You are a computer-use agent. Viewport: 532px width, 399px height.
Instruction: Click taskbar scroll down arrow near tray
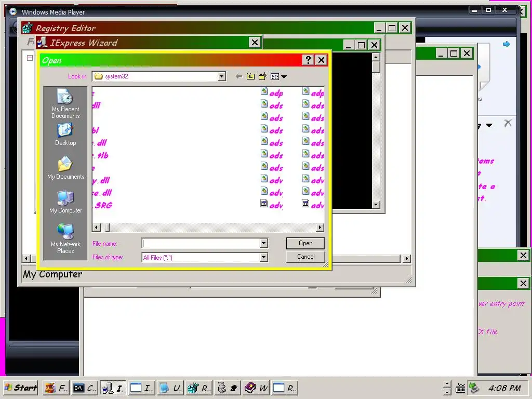click(447, 392)
